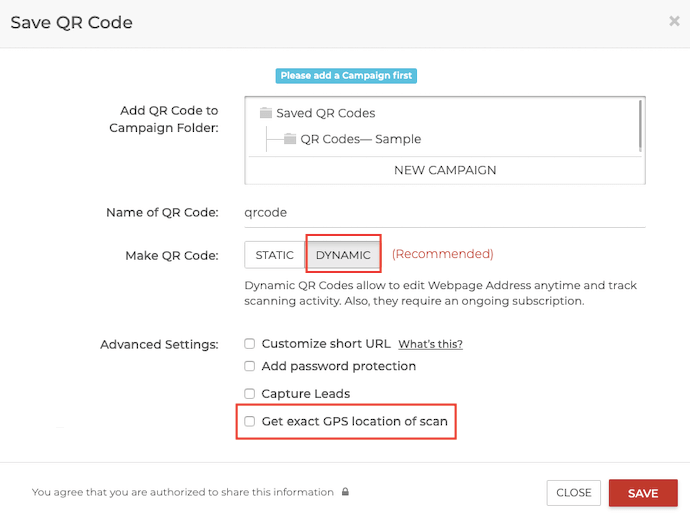Tick the Add password protection checkbox
The height and width of the screenshot is (518, 690).
(250, 366)
